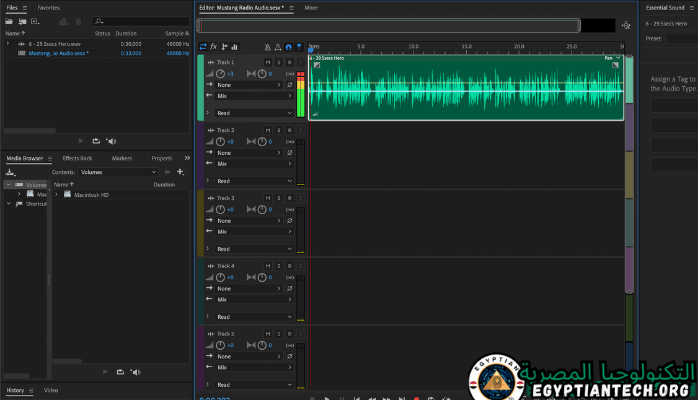Screen dimensions: 698x400
Task: Mute Track 1
Action: 267,62
